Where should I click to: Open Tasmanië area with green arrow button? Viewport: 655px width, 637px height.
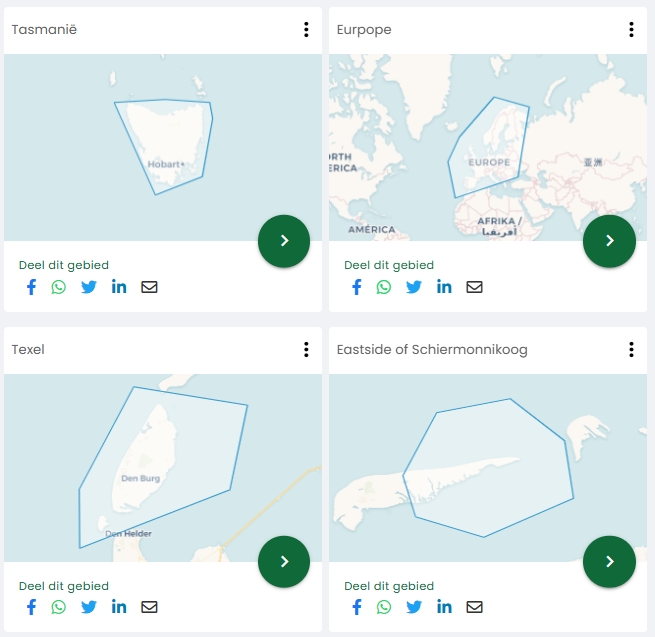point(284,241)
